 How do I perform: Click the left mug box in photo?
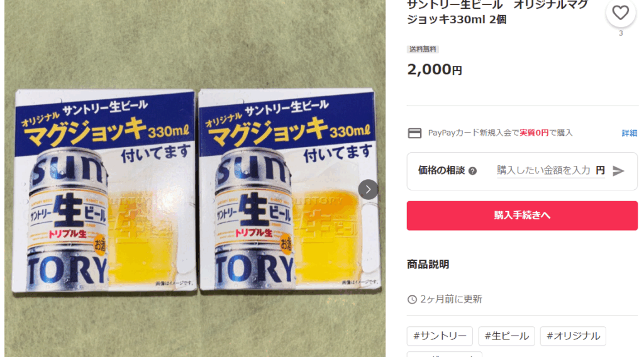[104, 190]
